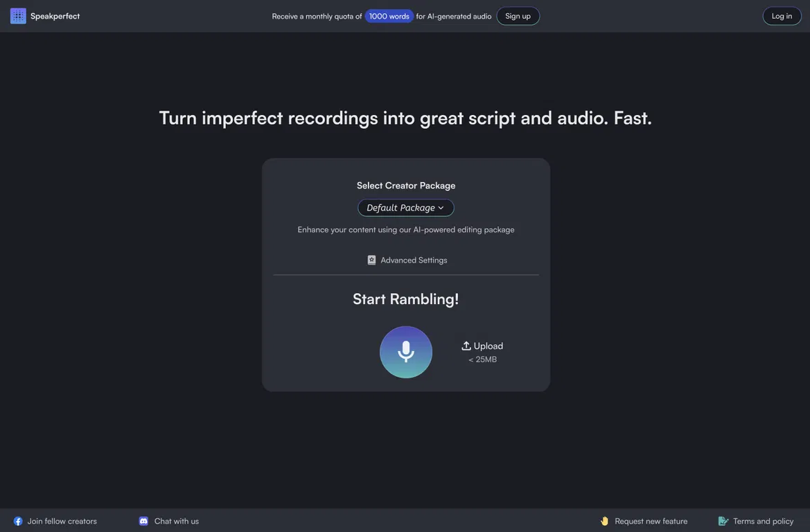Start recording with the microphone button
Image resolution: width=810 pixels, height=532 pixels.
(x=405, y=352)
